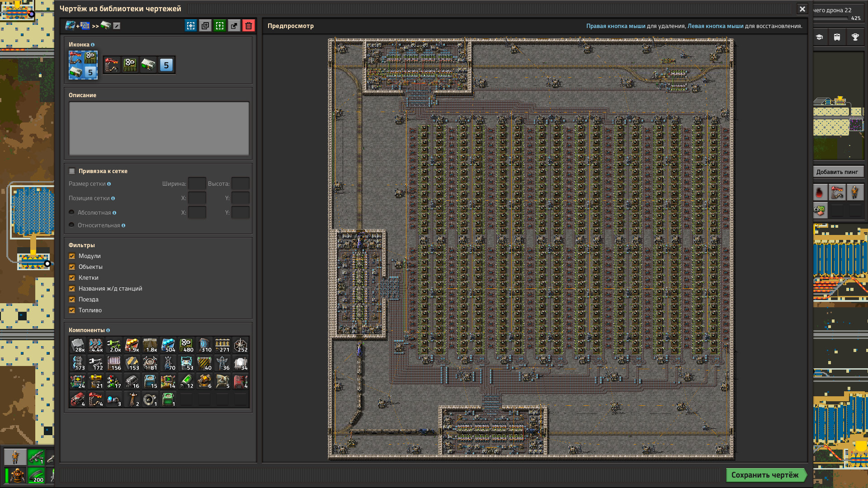Image resolution: width=868 pixels, height=488 pixels.
Task: Click the ammo slot showing 200
Action: pyautogui.click(x=36, y=475)
